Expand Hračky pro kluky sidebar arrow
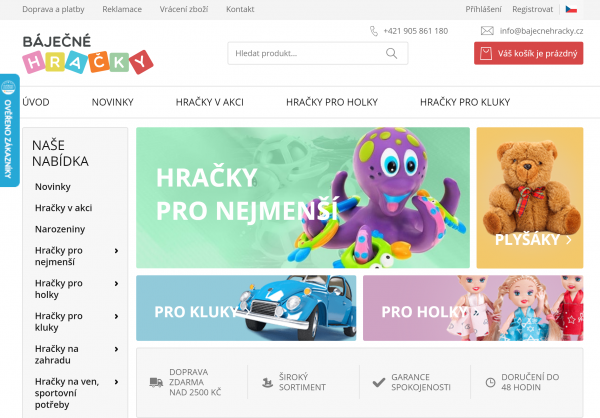 pos(116,316)
